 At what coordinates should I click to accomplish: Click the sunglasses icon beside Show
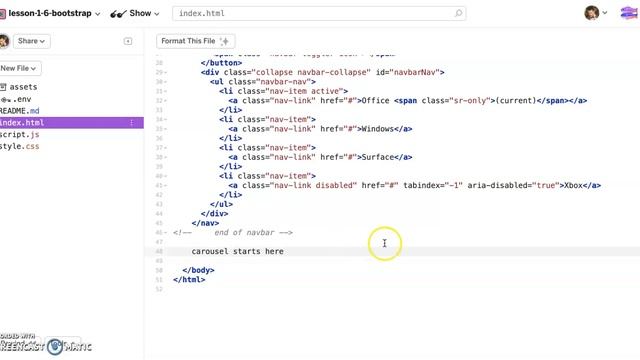[118, 14]
